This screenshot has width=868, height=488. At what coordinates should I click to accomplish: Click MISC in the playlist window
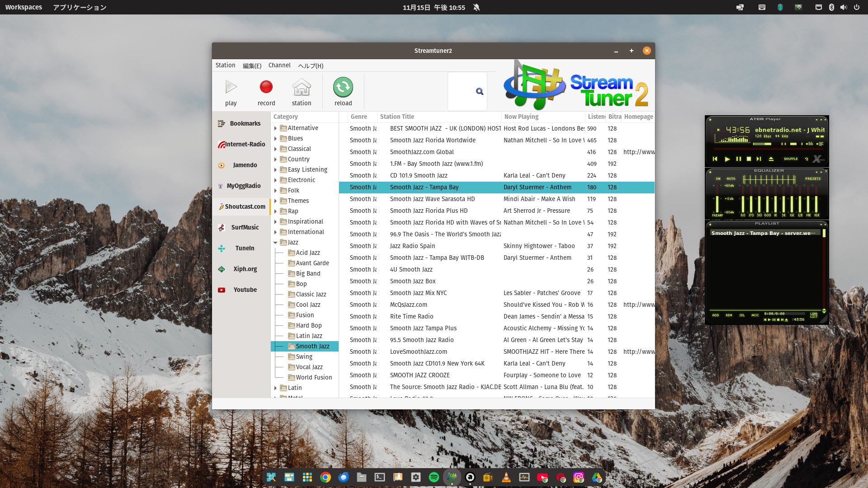click(755, 315)
